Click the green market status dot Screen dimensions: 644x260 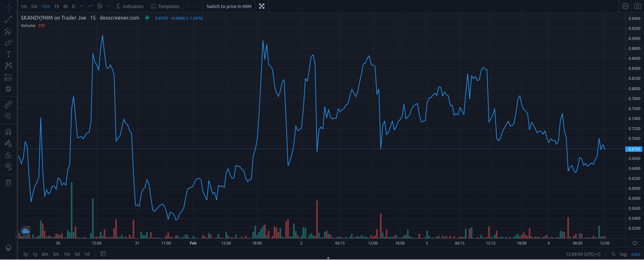click(147, 18)
